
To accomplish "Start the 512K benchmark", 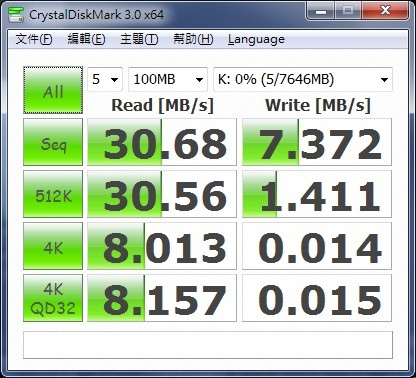I will click(x=53, y=194).
